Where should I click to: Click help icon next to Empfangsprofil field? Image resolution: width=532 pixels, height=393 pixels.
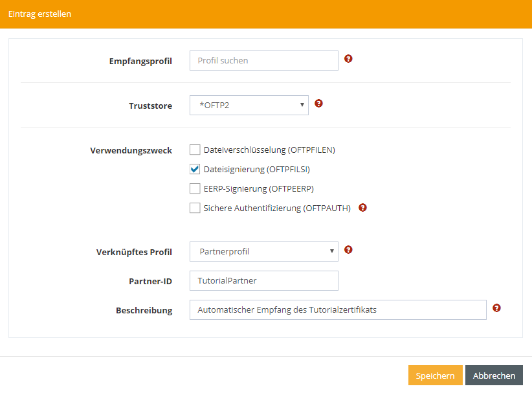348,59
